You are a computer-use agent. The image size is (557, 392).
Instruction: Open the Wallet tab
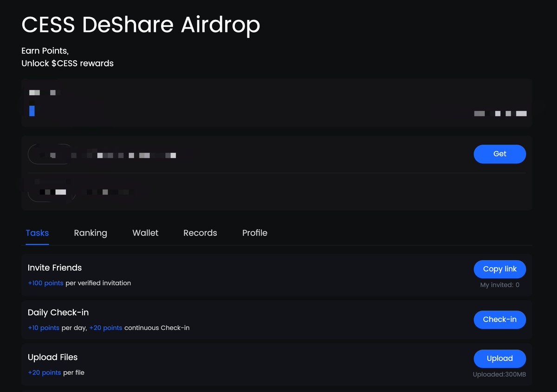coord(145,233)
